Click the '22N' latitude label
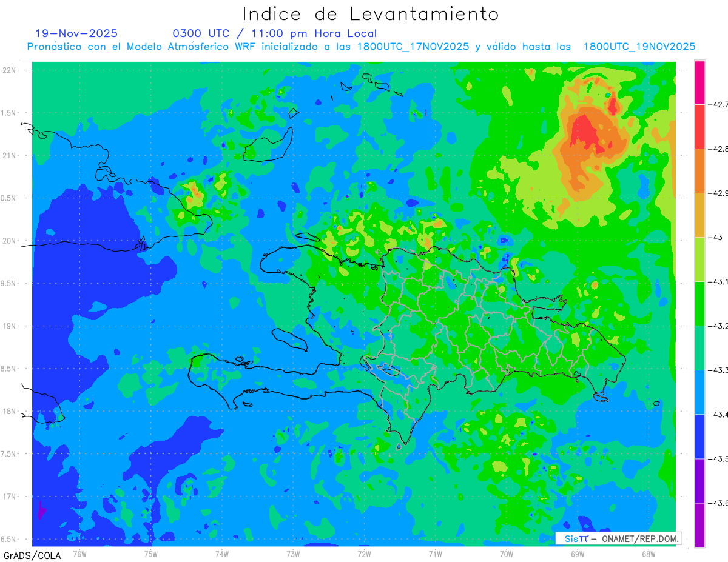The width and height of the screenshot is (728, 562). pyautogui.click(x=9, y=70)
